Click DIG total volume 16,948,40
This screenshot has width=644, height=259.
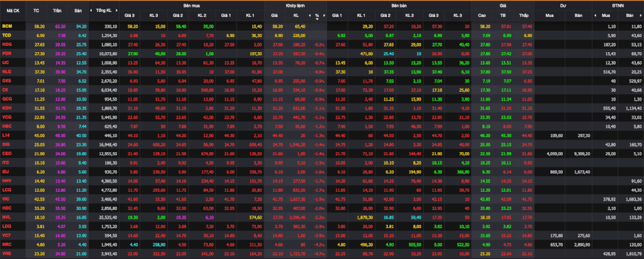[109, 144]
